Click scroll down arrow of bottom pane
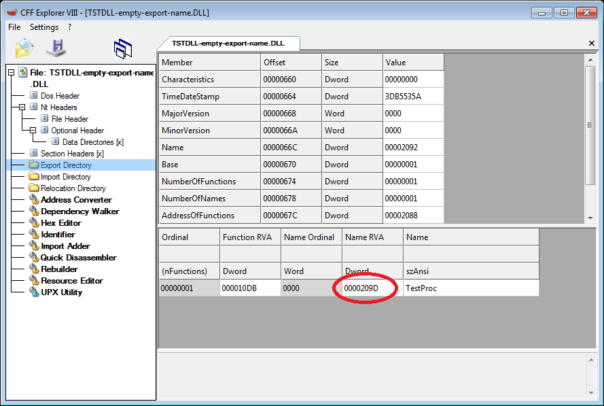Screen dimensions: 604x406 coord(591,393)
